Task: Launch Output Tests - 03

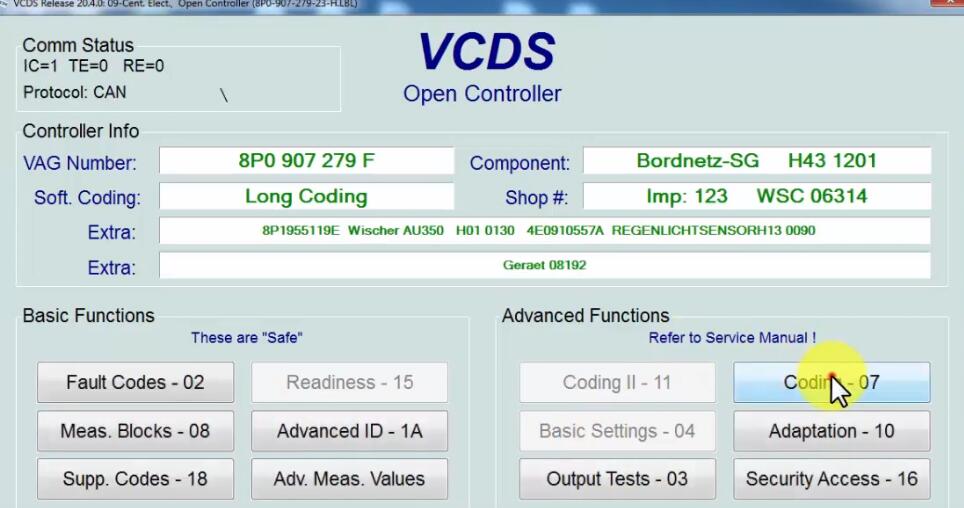Action: click(x=617, y=479)
